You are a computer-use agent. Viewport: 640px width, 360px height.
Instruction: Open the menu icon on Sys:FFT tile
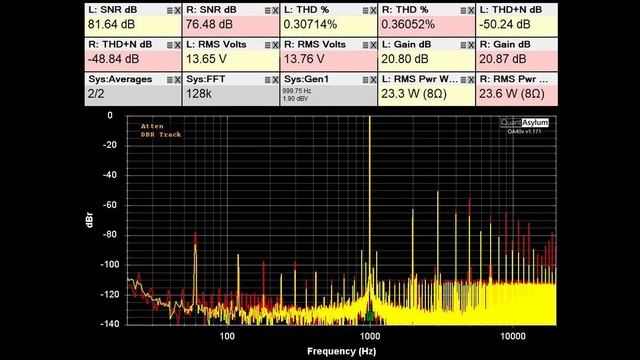coord(268,80)
